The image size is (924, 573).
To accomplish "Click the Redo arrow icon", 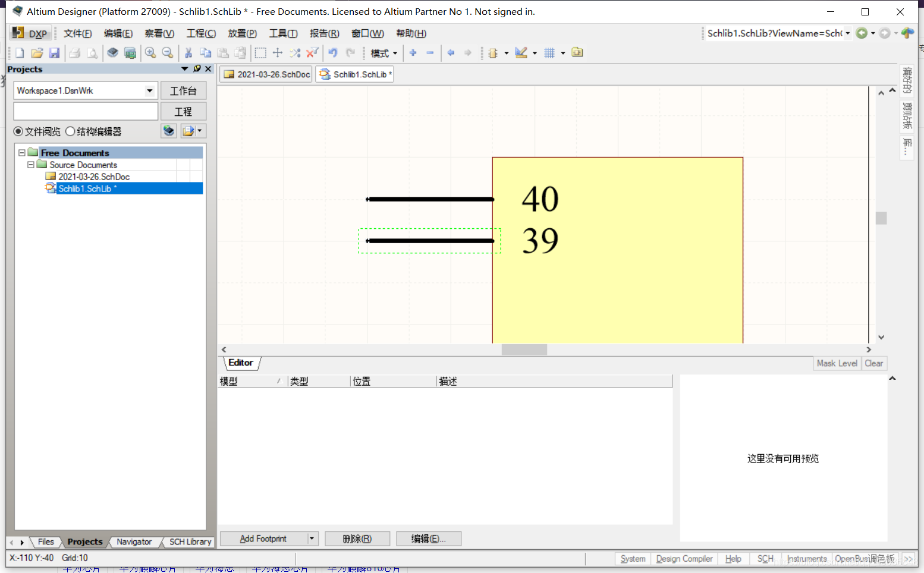I will pyautogui.click(x=351, y=53).
